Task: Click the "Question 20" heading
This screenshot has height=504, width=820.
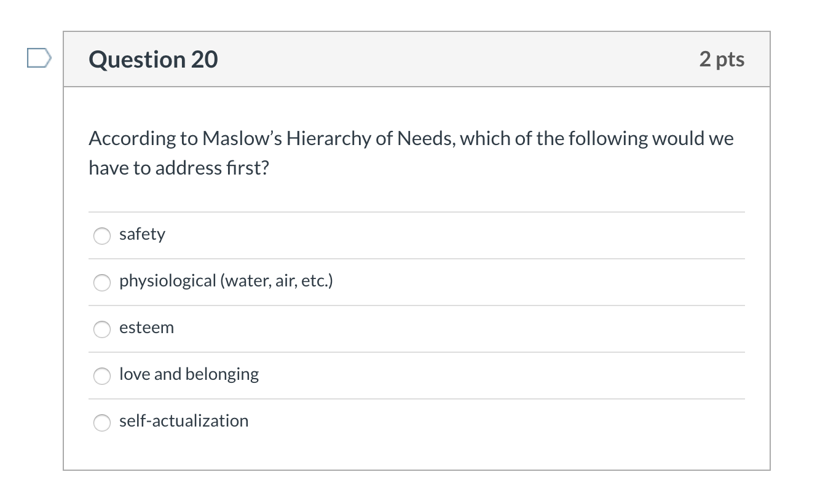Action: pyautogui.click(x=153, y=60)
